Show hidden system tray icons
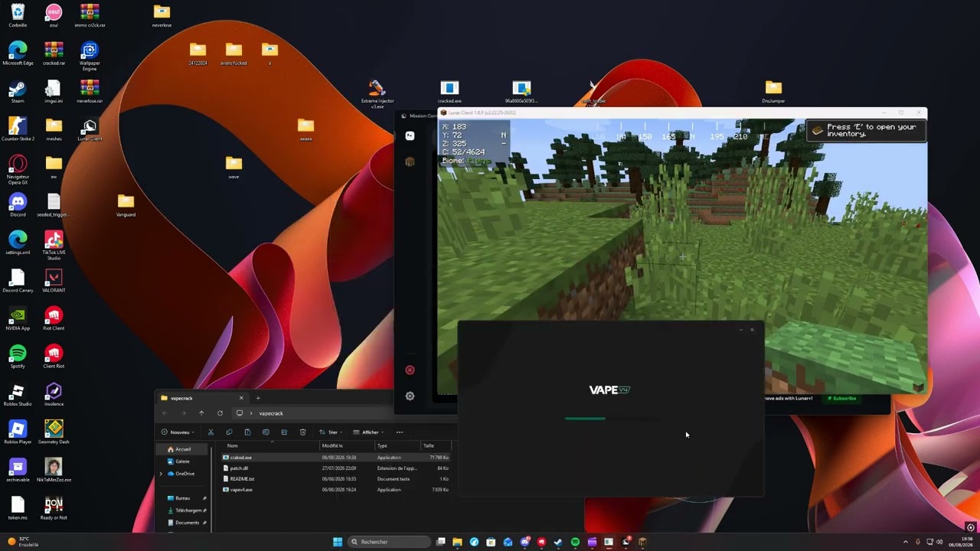 [906, 542]
